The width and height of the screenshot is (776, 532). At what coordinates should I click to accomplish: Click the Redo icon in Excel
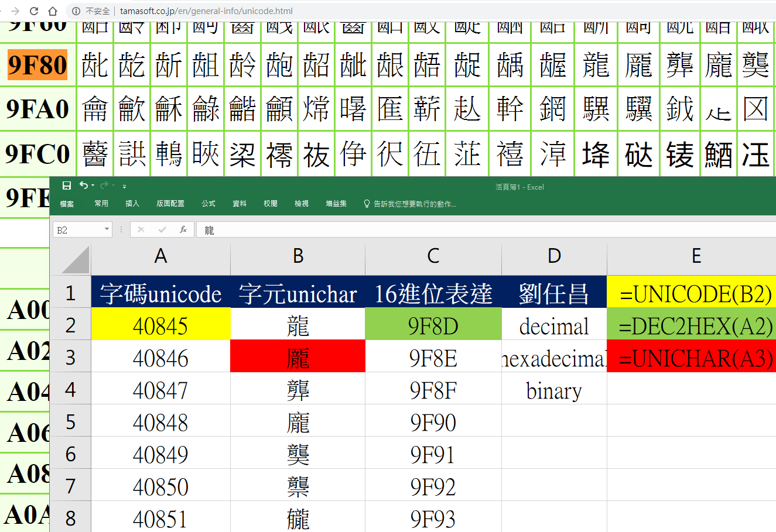(103, 185)
